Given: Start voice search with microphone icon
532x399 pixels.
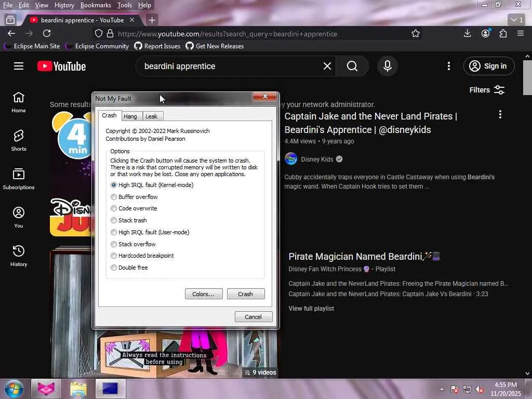Looking at the screenshot, I should (x=388, y=66).
